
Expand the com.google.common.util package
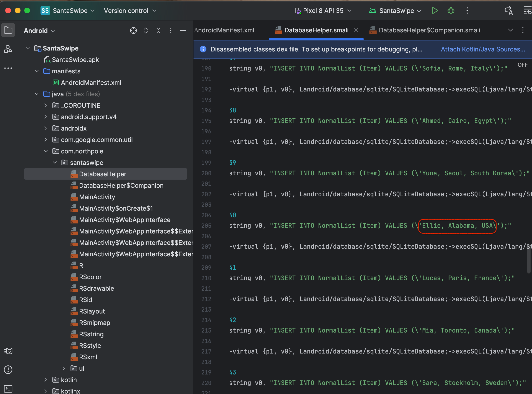click(46, 140)
